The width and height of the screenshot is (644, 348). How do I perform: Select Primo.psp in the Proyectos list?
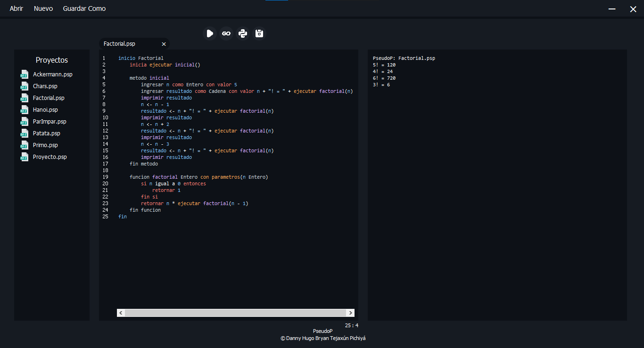click(45, 145)
